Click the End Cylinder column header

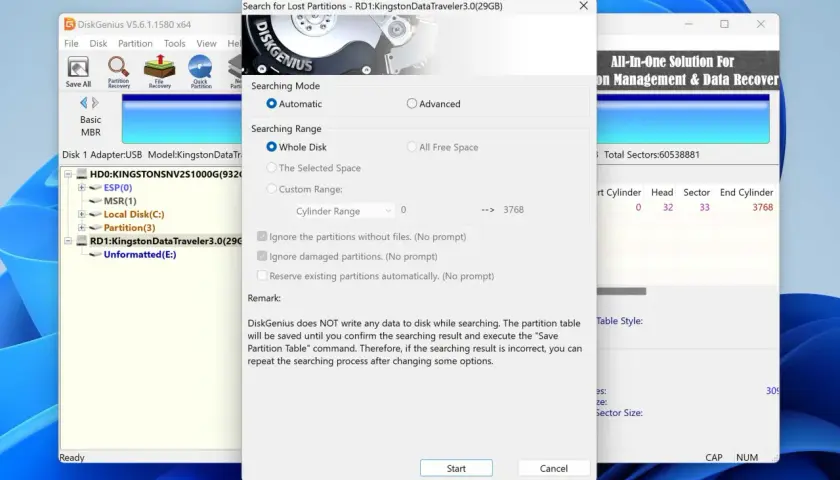(746, 192)
